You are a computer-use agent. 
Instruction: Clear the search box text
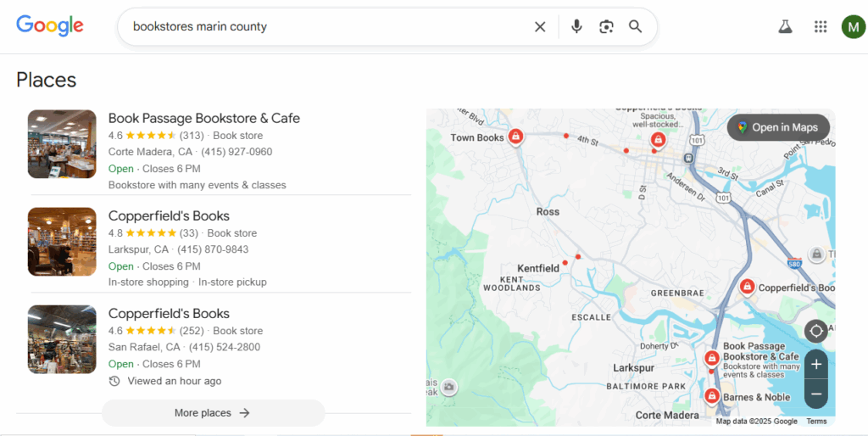(x=540, y=26)
